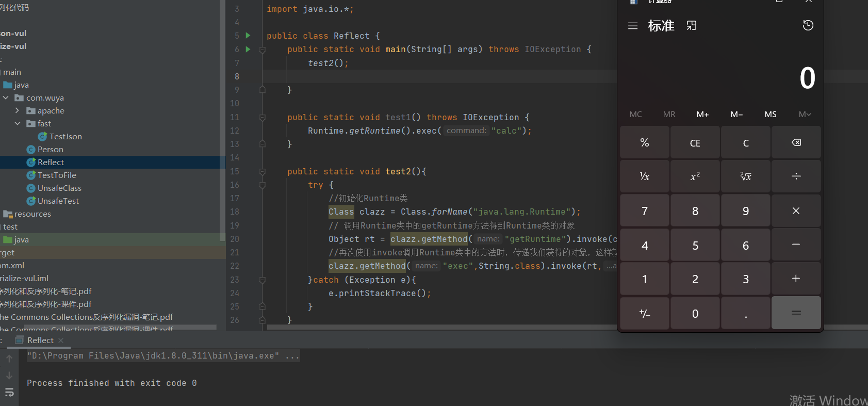Collapse the fast package node

click(18, 123)
